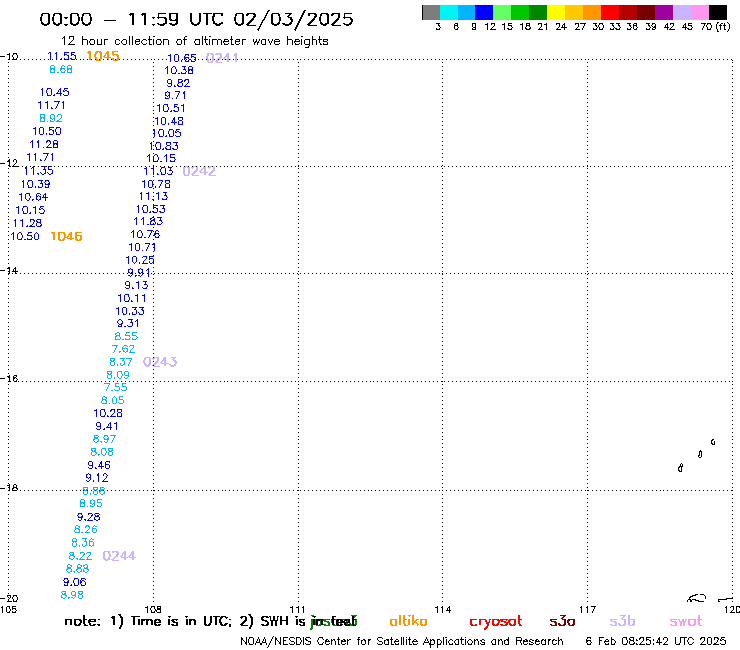Image resolution: width=740 pixels, height=650 pixels.
Task: Click the 7.55 wave height reading
Action: [116, 388]
